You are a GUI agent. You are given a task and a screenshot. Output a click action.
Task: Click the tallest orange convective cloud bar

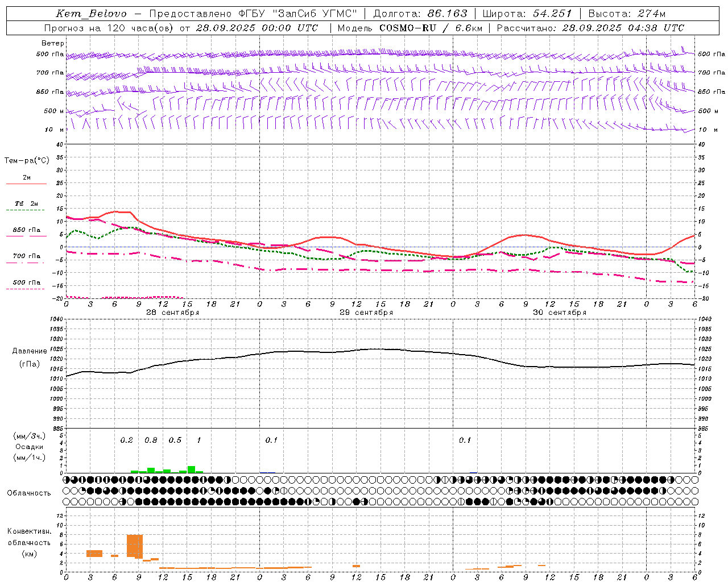coord(135,546)
